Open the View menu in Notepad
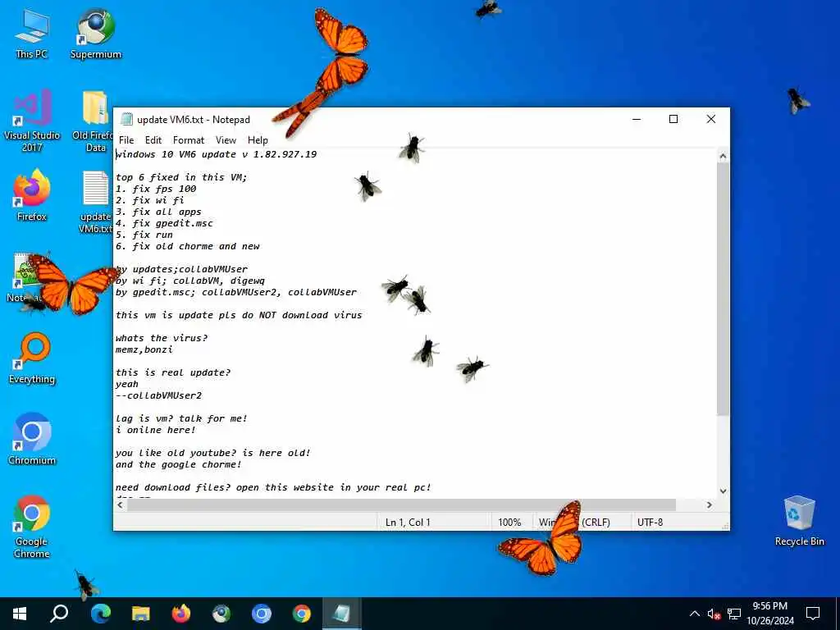 (226, 139)
